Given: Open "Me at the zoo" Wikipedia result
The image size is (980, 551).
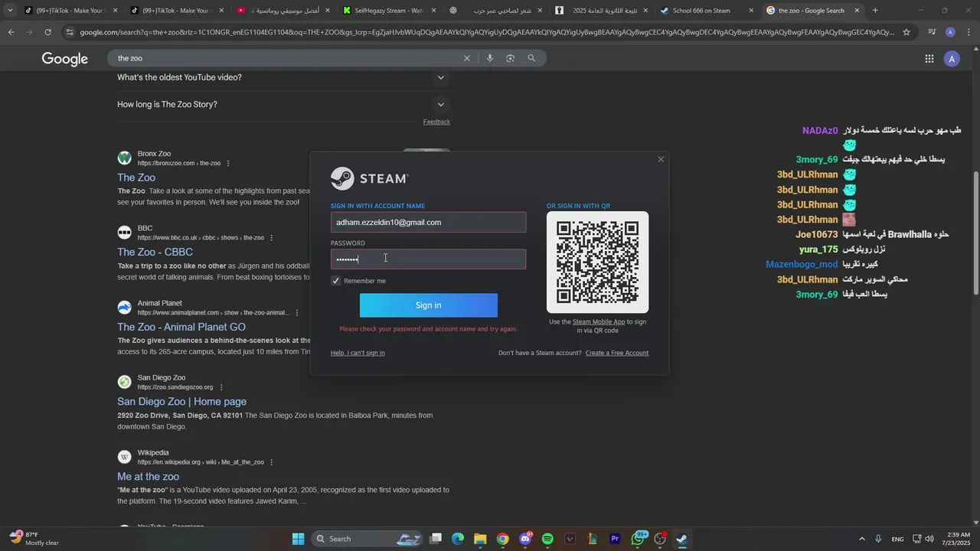Looking at the screenshot, I should (x=148, y=477).
